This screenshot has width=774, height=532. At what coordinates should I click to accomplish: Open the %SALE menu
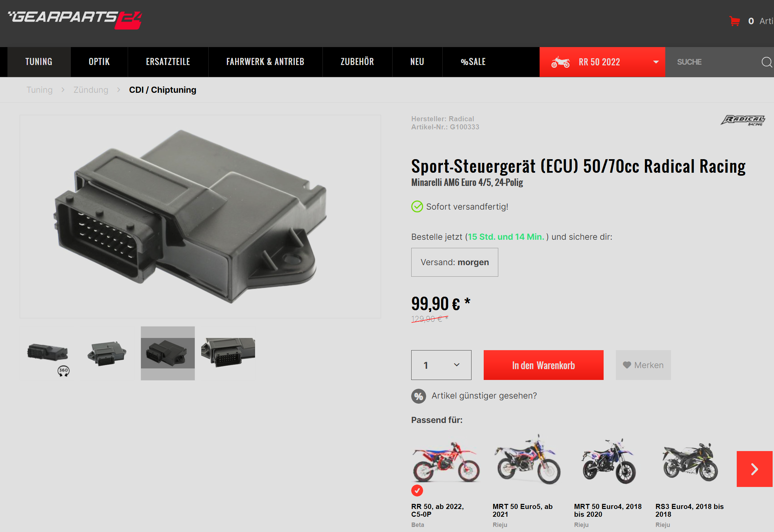[473, 62]
